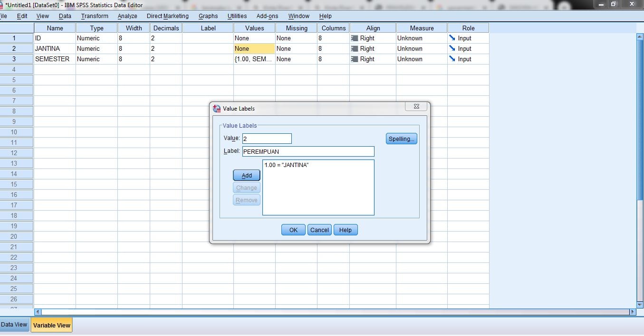The image size is (644, 336).
Task: Click Cancel in Value Labels dialog
Action: click(x=319, y=230)
